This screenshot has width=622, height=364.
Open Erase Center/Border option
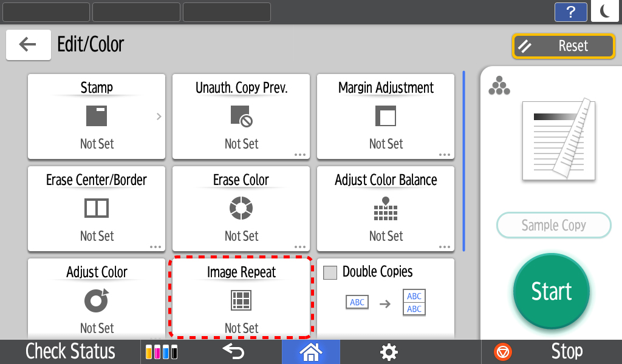tap(97, 208)
